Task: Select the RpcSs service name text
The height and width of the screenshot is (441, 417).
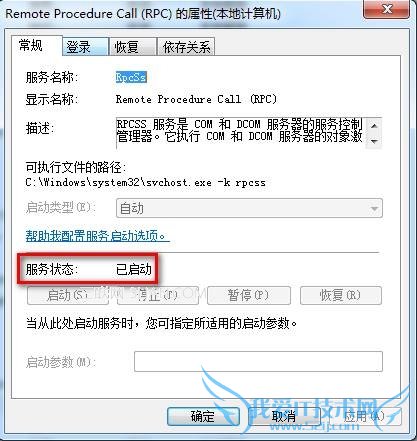Action: [x=131, y=77]
